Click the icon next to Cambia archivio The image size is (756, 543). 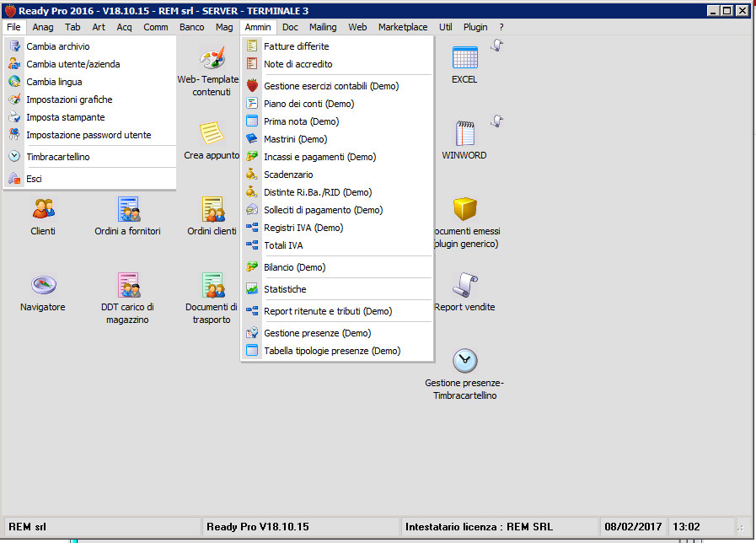14,46
